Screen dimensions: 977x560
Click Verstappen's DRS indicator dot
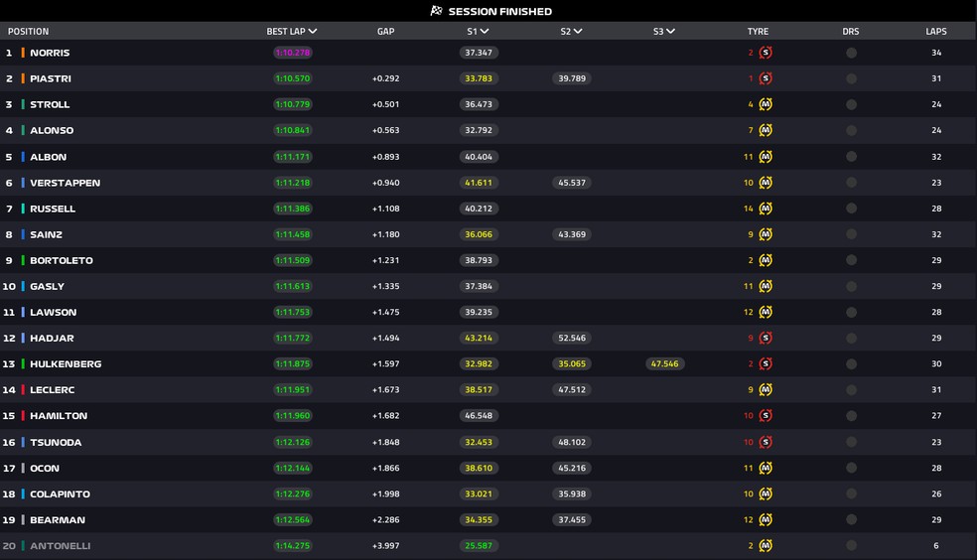[x=851, y=183]
